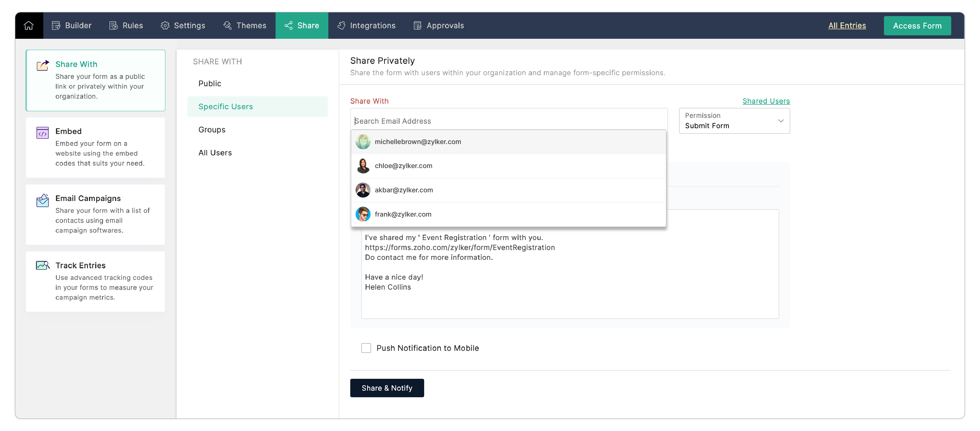Open the Email Campaigns card title
The image size is (980, 431).
pos(88,198)
